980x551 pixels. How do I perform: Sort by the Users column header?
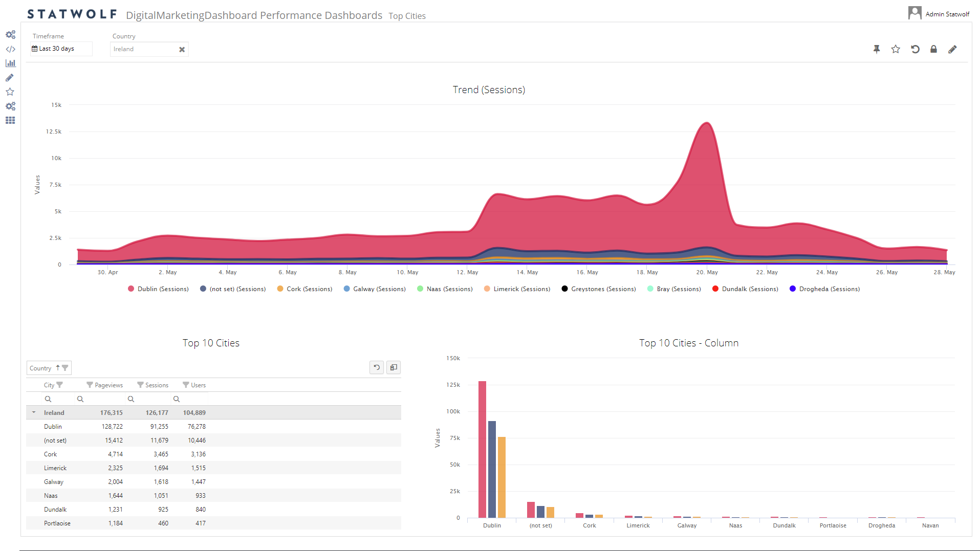198,385
